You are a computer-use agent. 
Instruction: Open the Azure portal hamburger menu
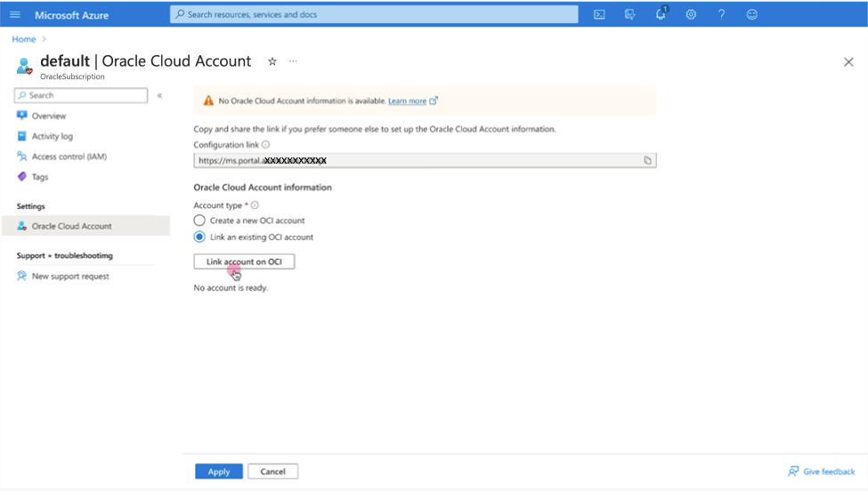point(15,14)
